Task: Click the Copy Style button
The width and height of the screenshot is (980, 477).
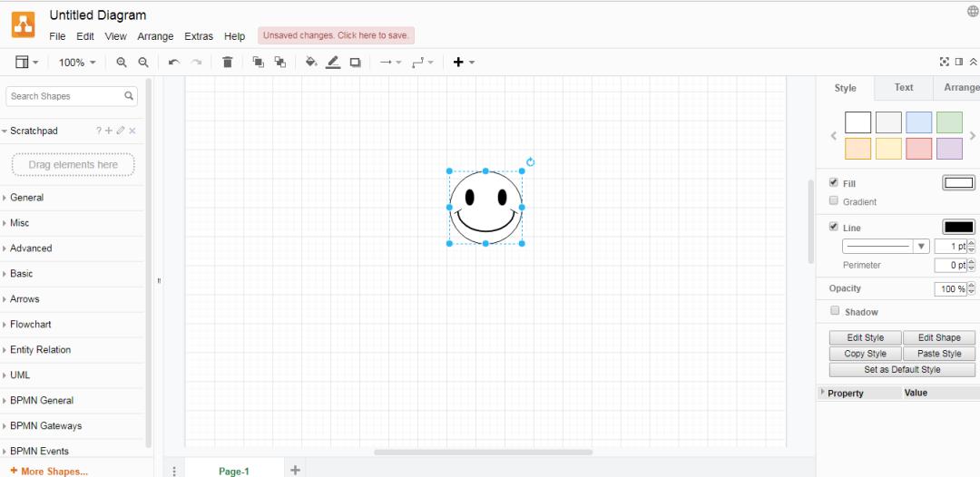Action: click(865, 354)
